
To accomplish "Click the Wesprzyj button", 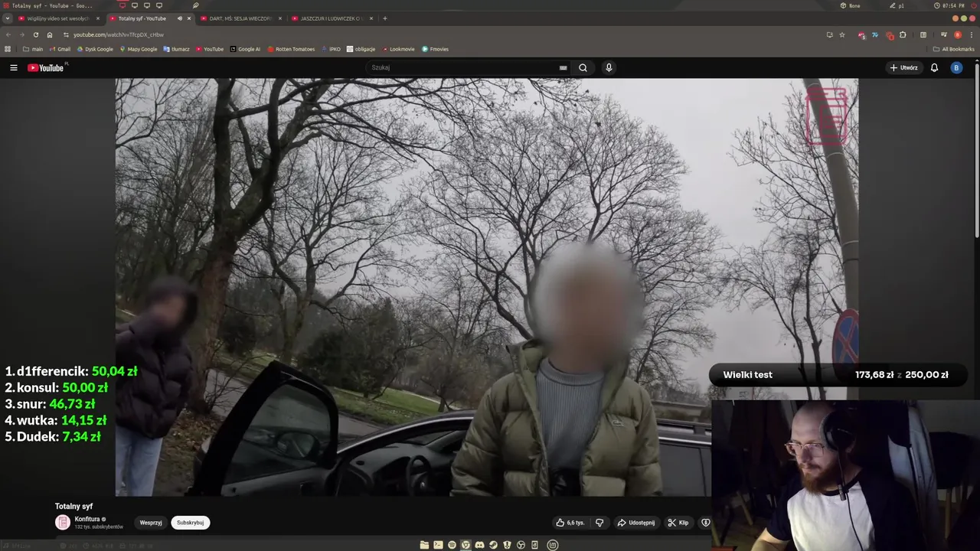I will tap(151, 523).
